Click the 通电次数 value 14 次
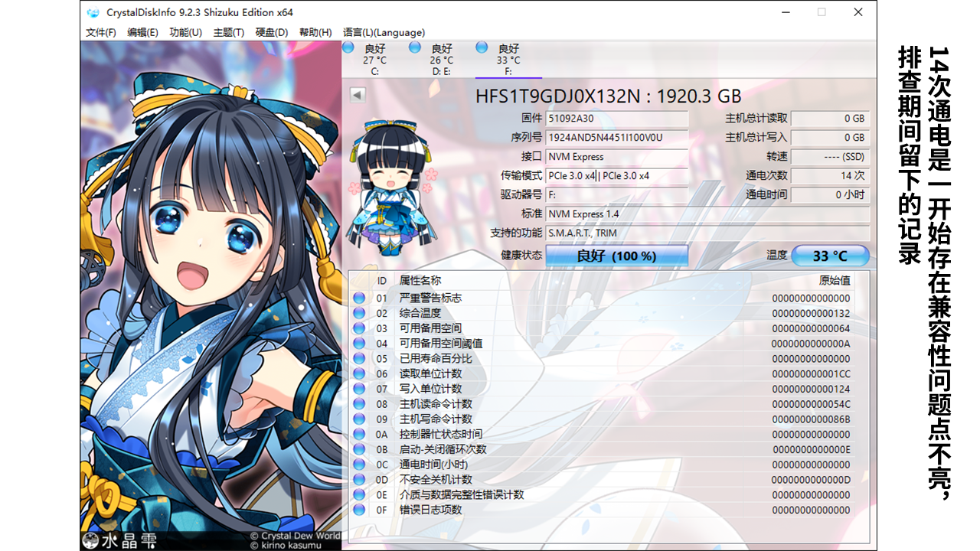 pos(831,176)
